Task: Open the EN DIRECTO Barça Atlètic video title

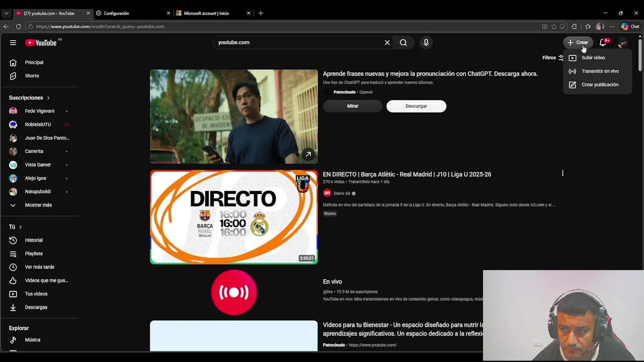Action: [407, 174]
